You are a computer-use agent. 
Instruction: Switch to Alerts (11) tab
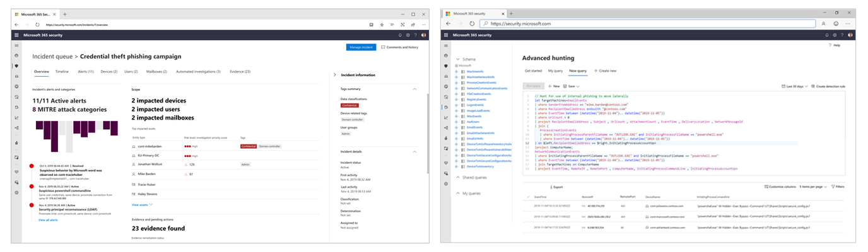coord(86,72)
